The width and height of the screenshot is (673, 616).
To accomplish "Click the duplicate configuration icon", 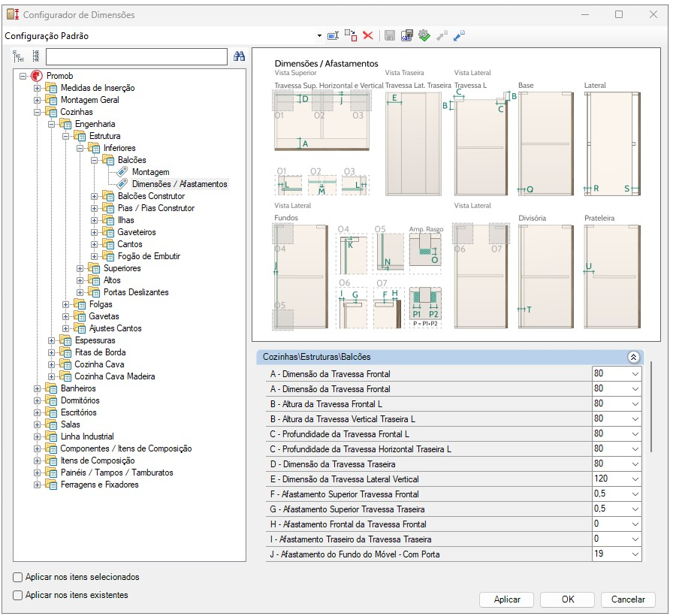I will [351, 35].
